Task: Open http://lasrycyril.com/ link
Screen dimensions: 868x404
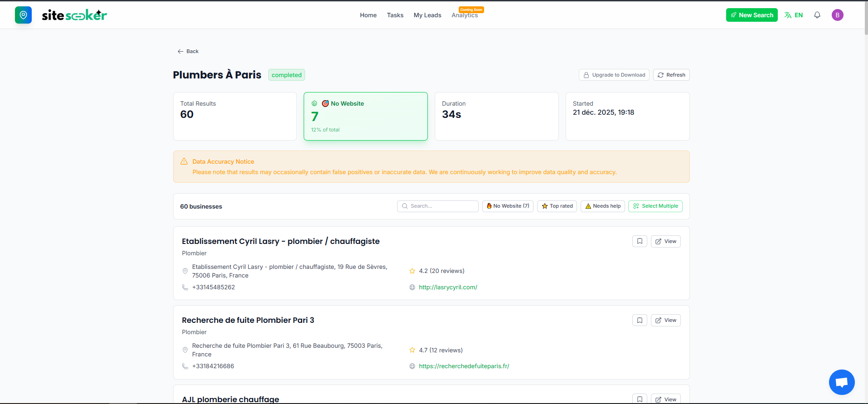Action: 448,287
